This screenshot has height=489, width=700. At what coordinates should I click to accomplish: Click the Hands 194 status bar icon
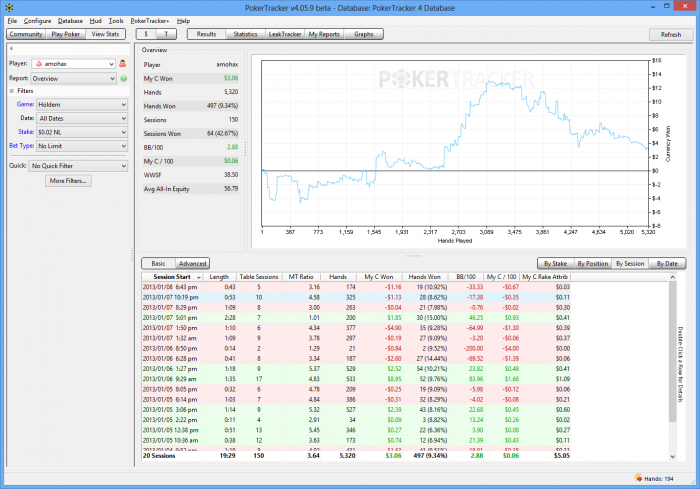638,478
